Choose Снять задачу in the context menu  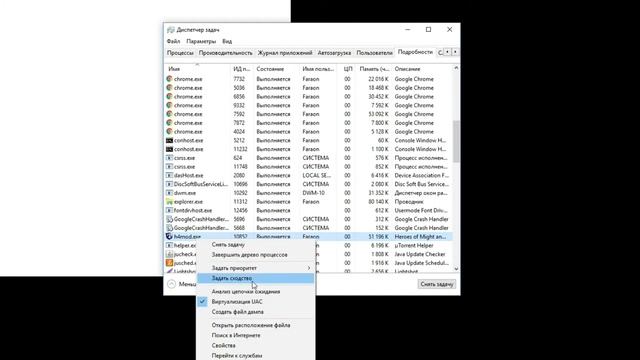(x=228, y=244)
